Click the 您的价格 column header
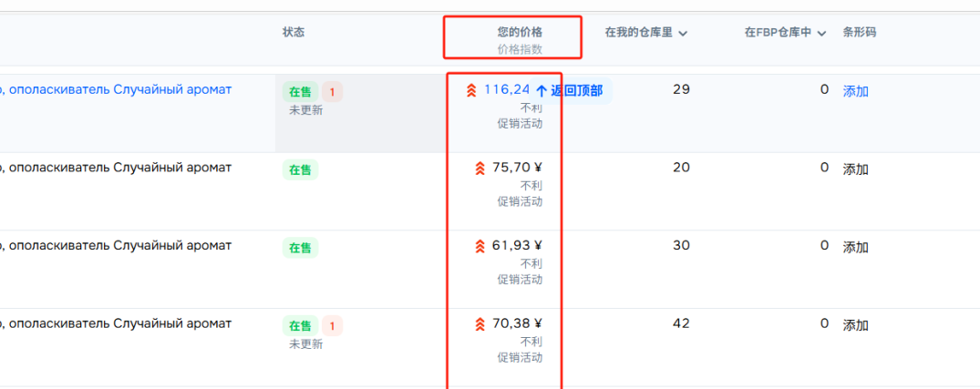 (x=520, y=32)
